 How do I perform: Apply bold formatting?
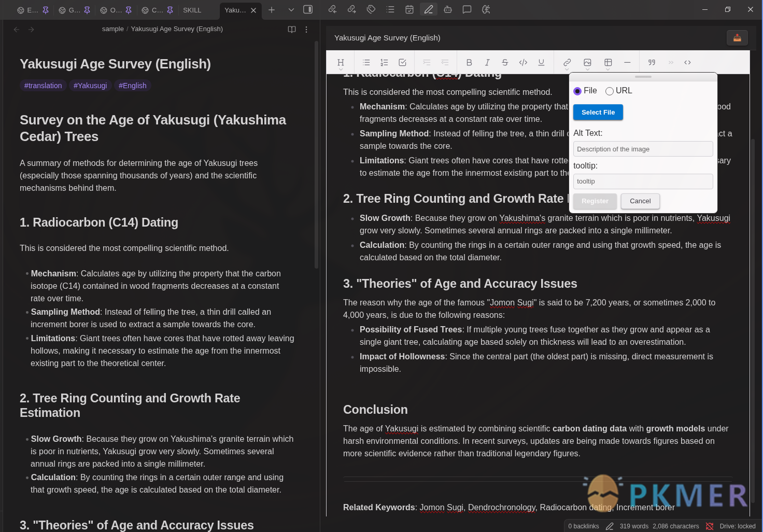(x=469, y=63)
